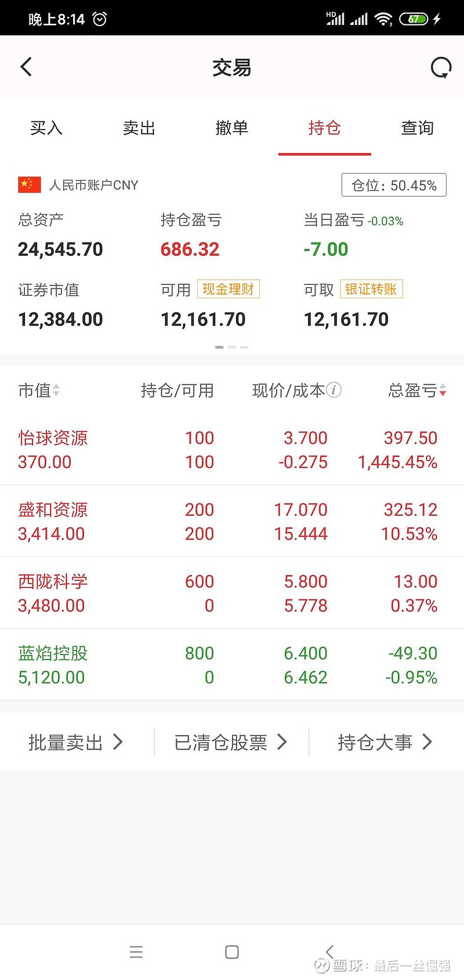Sort holdings by 市值 arrows
The image size is (464, 980).
click(x=56, y=390)
